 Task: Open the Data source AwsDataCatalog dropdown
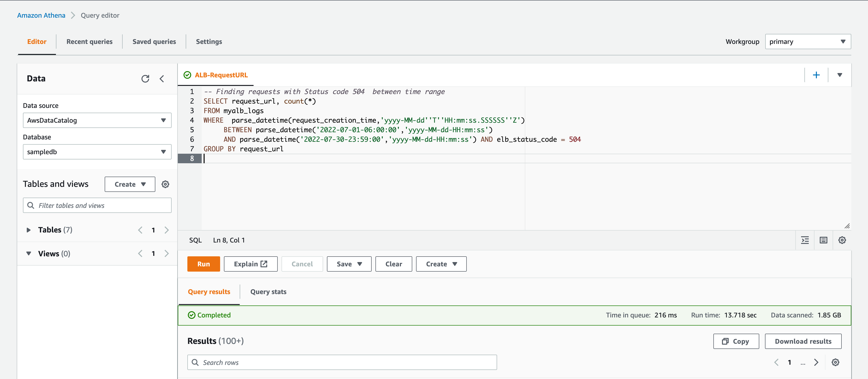point(97,120)
